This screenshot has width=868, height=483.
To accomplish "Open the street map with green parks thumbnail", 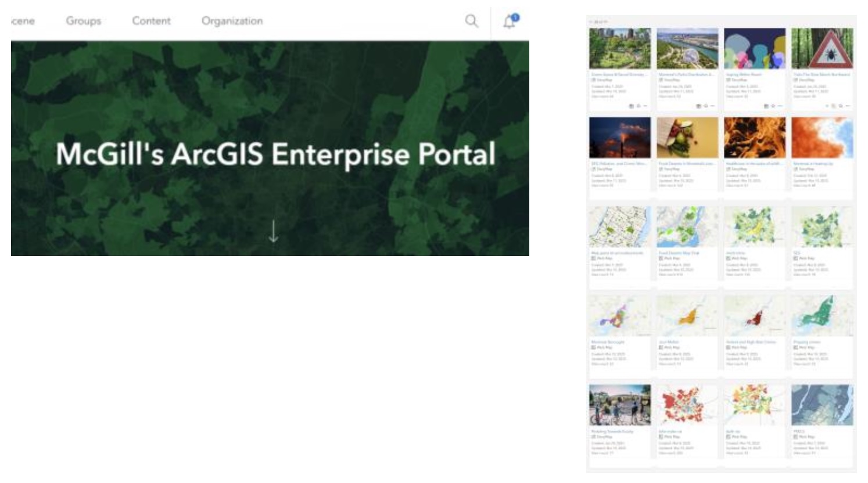I will click(x=620, y=227).
